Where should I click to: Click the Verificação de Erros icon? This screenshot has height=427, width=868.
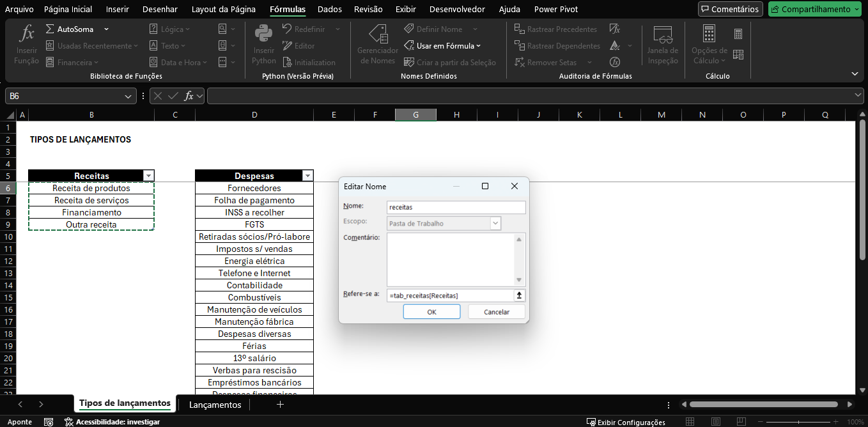(x=615, y=45)
